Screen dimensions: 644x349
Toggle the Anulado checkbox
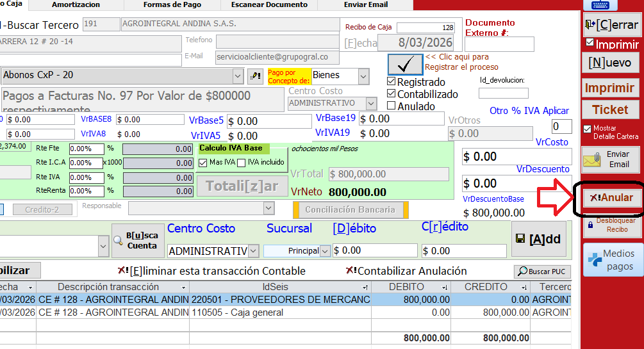392,106
